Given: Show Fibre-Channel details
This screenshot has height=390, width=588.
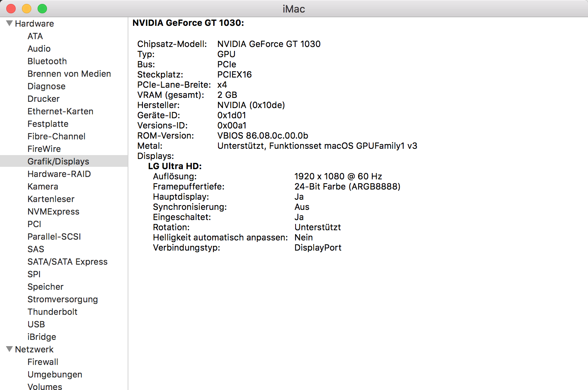Looking at the screenshot, I should [56, 136].
